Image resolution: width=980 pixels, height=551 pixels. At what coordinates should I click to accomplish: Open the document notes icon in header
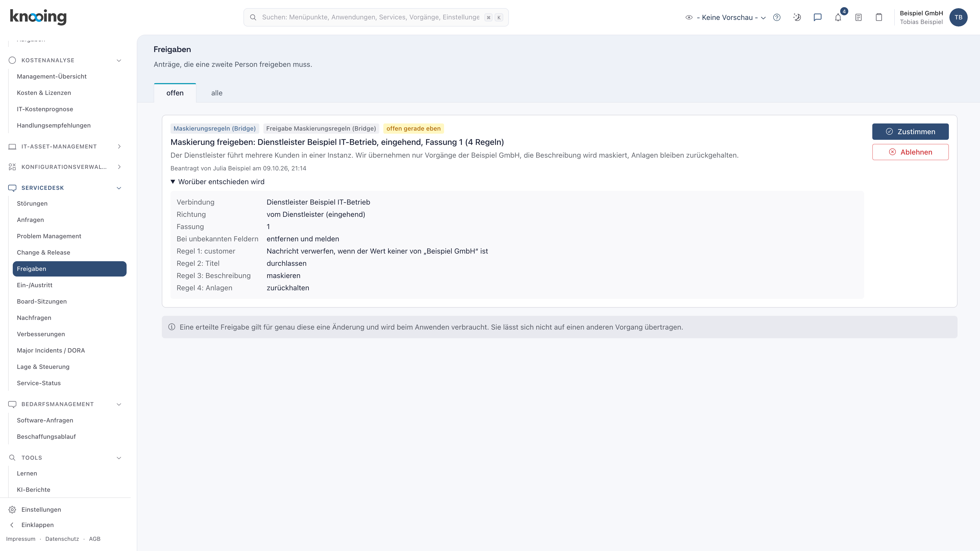(x=858, y=18)
